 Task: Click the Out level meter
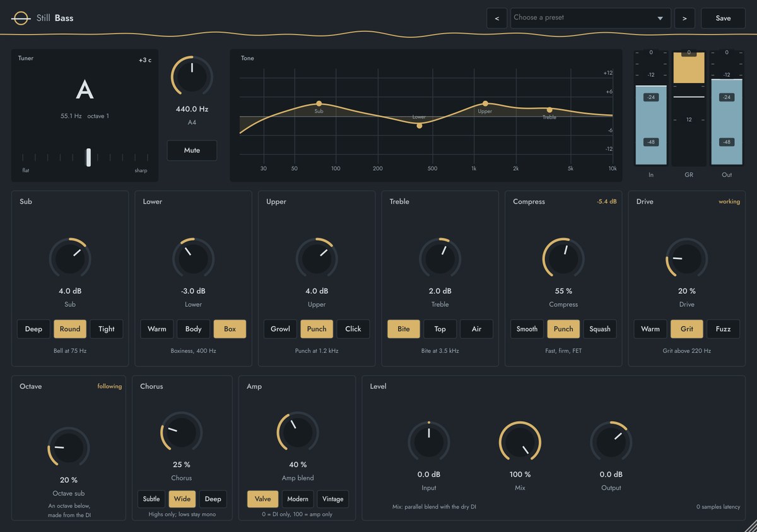tap(727, 108)
